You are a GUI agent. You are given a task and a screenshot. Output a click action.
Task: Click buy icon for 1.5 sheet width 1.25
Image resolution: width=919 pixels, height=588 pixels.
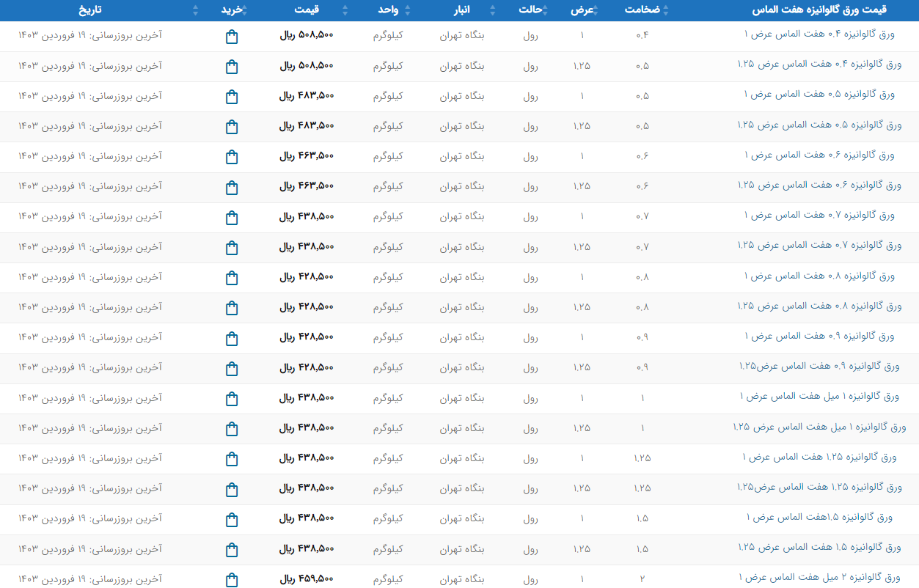pyautogui.click(x=232, y=550)
